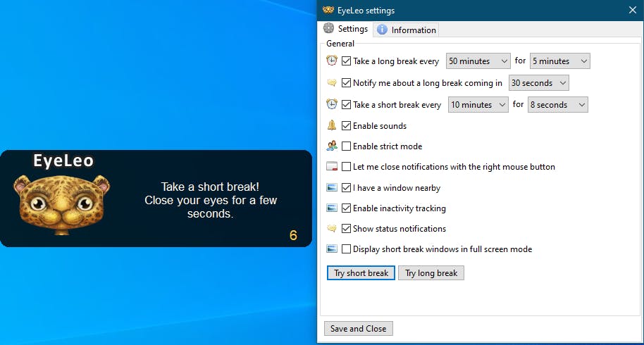Click the picture icon beside Enable inactivity tracking
The height and width of the screenshot is (345, 644).
coord(332,208)
